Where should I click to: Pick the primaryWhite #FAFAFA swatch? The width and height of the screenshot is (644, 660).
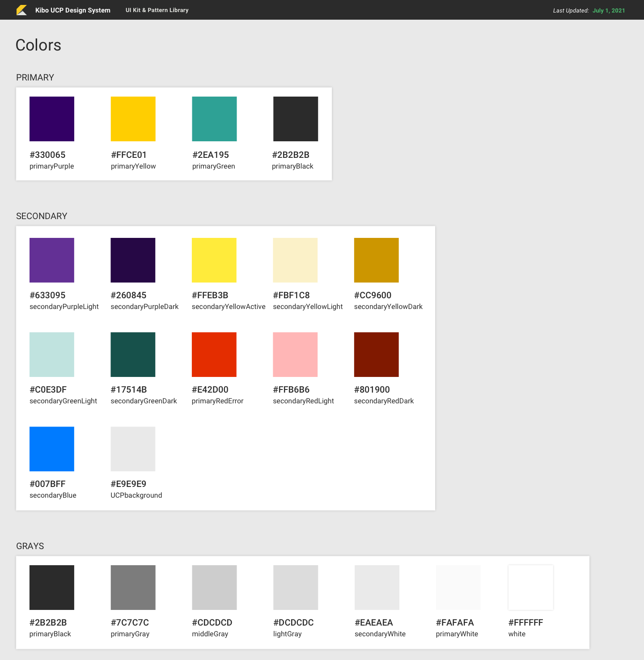click(458, 588)
